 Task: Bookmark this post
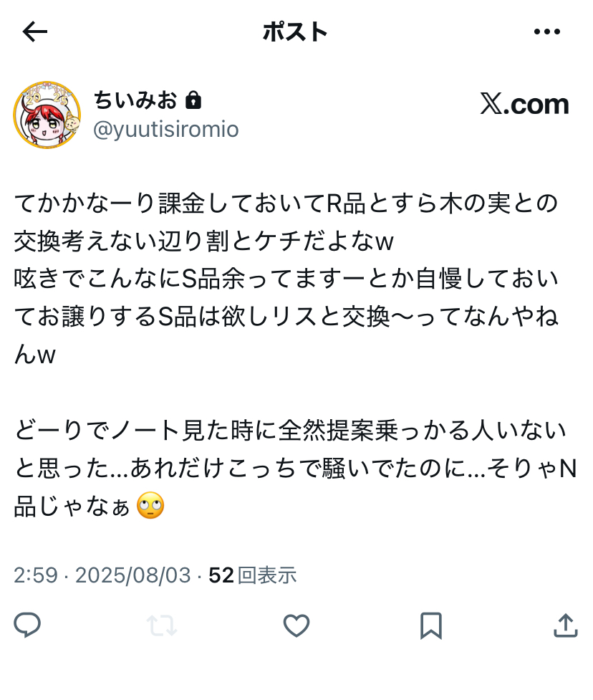click(x=431, y=625)
